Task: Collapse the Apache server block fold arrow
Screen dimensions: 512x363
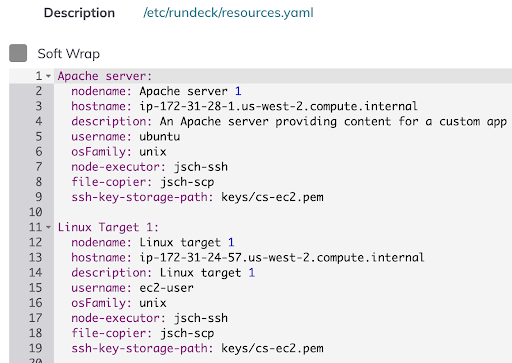Action: 48,76
